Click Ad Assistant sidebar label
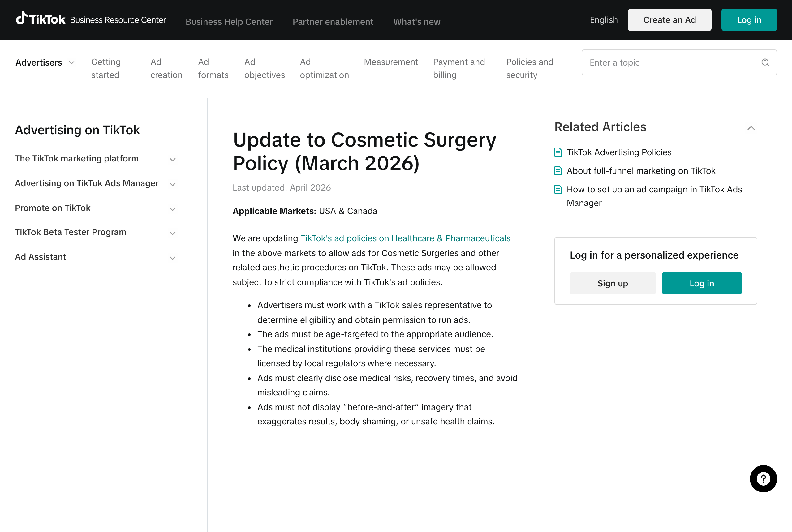The width and height of the screenshot is (792, 532). tap(41, 257)
